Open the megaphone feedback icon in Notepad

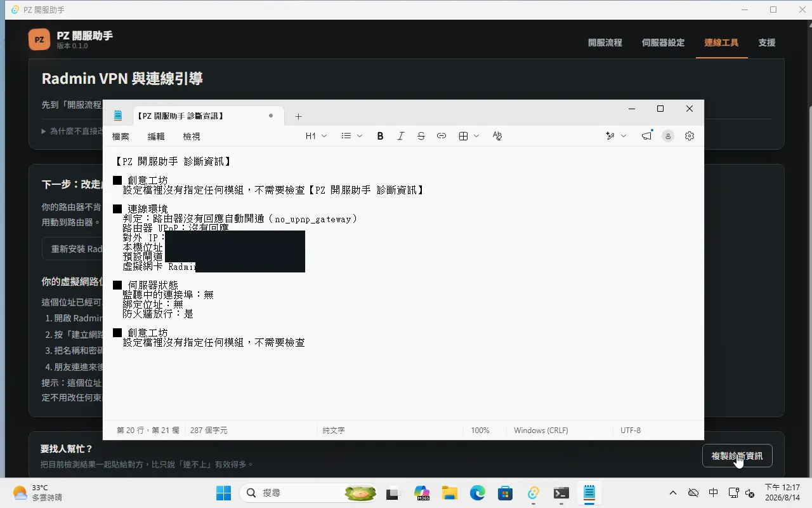[x=646, y=136]
